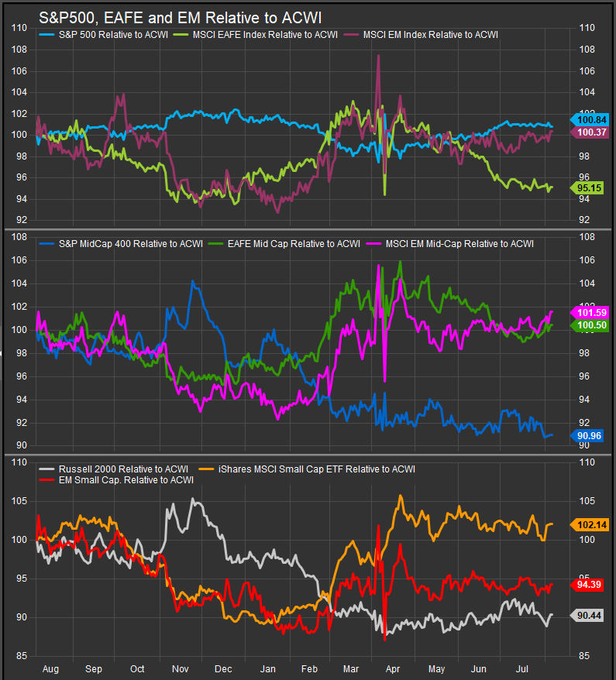Click the Apr label on the time axis
This screenshot has height=680, width=616.
click(393, 668)
